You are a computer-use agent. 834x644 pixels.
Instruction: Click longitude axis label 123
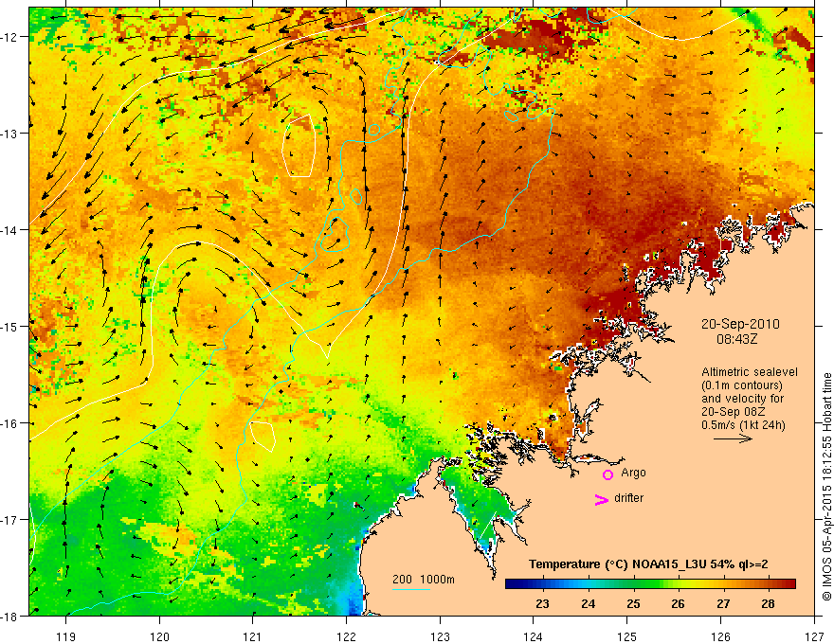[440, 636]
